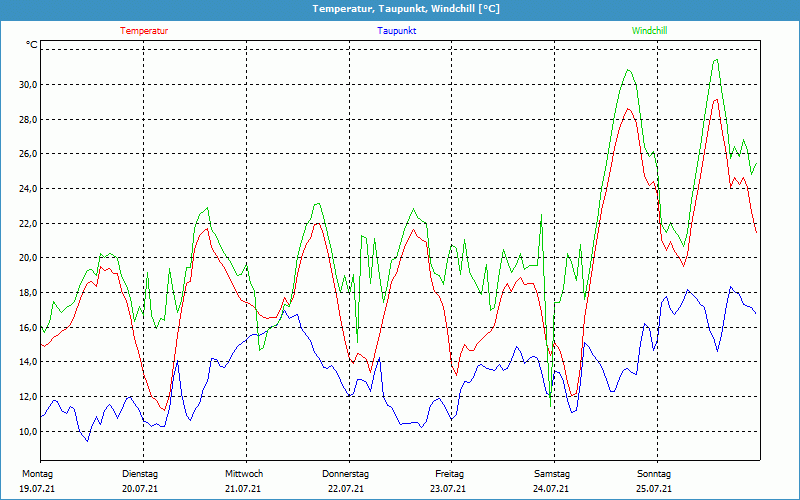Click the green Windchill legend label
800x500 pixels.
tap(649, 31)
